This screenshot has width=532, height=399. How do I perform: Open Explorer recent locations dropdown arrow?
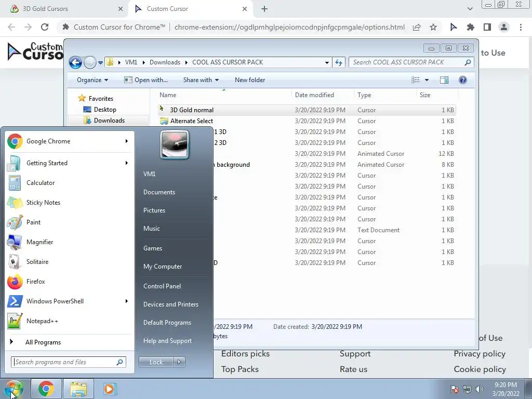click(x=100, y=62)
